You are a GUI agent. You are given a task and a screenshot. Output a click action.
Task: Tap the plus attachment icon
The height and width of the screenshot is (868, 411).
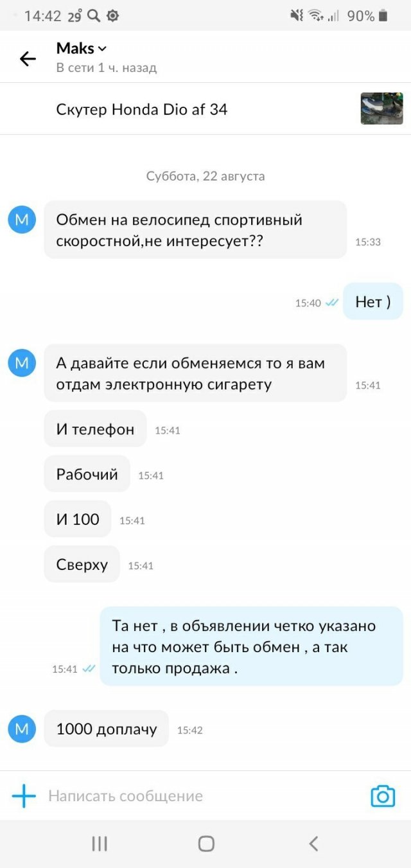(x=24, y=796)
